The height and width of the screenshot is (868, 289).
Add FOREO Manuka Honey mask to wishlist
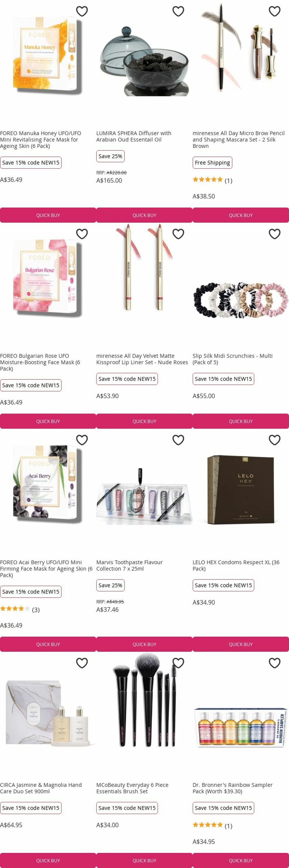click(x=82, y=11)
